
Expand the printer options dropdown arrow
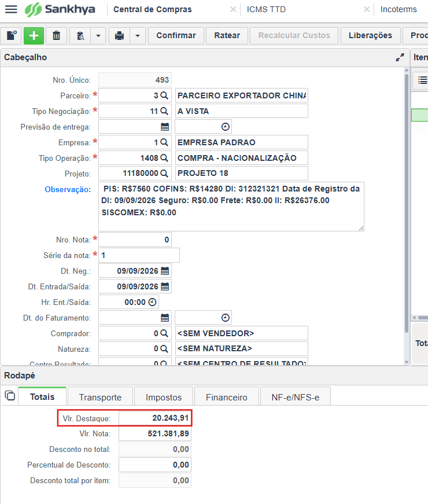pos(138,35)
